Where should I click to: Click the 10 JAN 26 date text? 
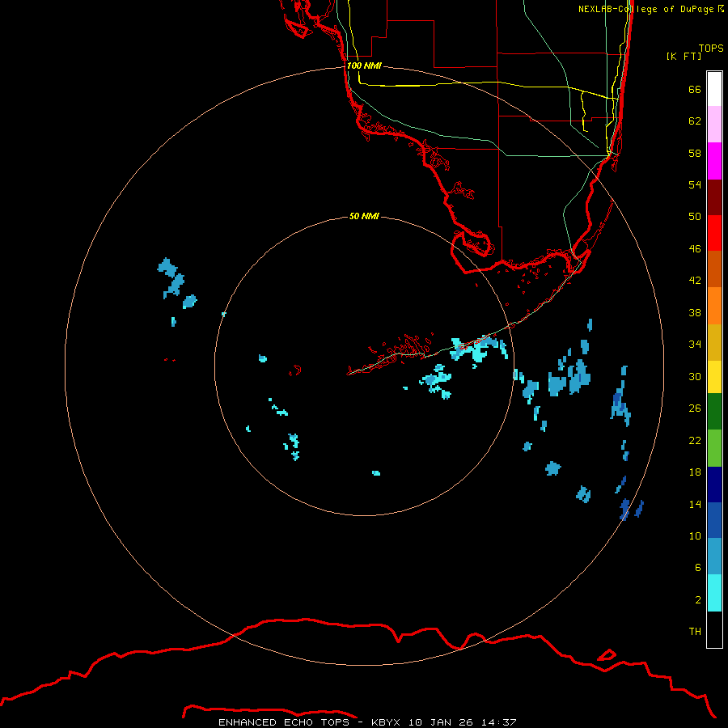point(442,722)
